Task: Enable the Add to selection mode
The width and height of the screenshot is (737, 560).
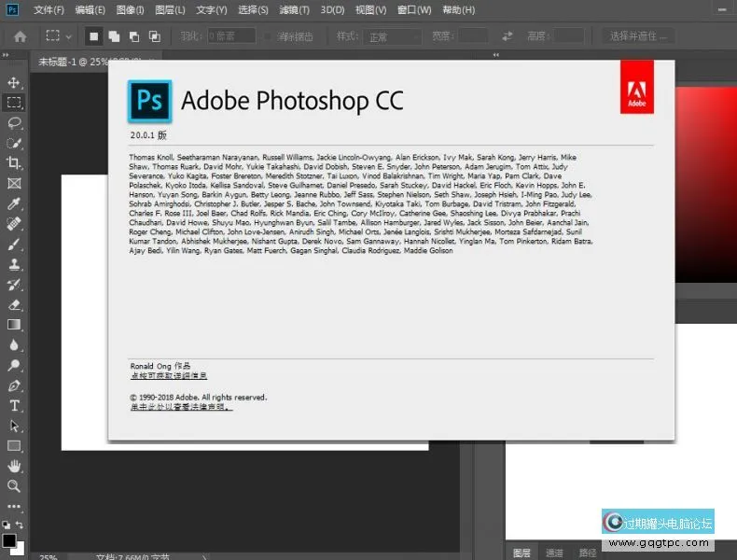Action: [x=113, y=36]
